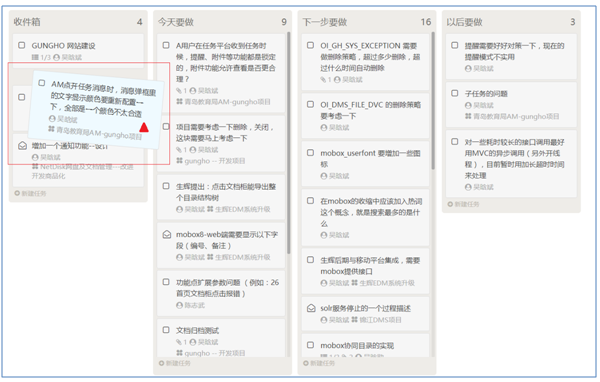Click attachment icon on OI_GH_SYS_EXCEPTION task
600x382 pixels.
(323, 80)
